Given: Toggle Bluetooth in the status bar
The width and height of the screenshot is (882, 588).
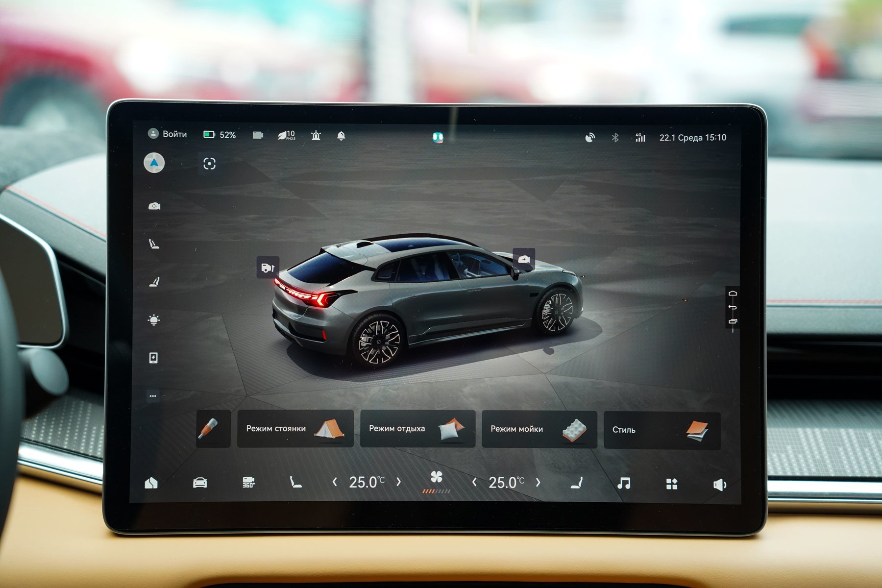Looking at the screenshot, I should click(x=615, y=138).
